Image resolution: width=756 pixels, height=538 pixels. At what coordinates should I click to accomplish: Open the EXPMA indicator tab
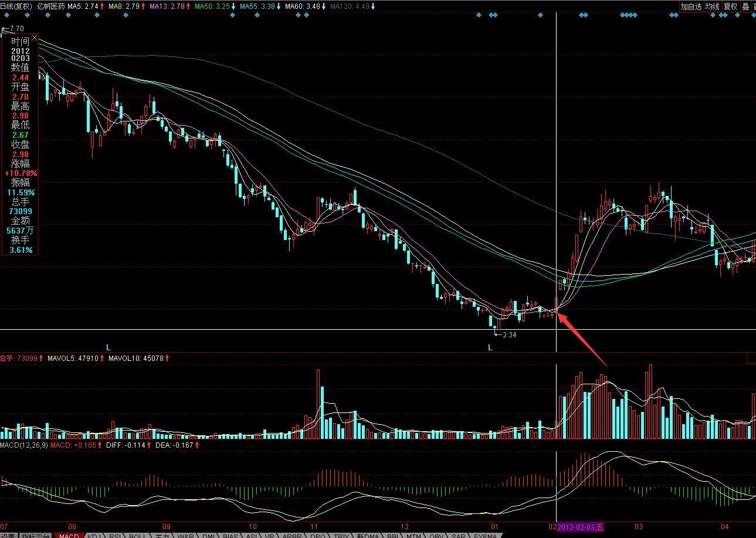click(x=484, y=535)
